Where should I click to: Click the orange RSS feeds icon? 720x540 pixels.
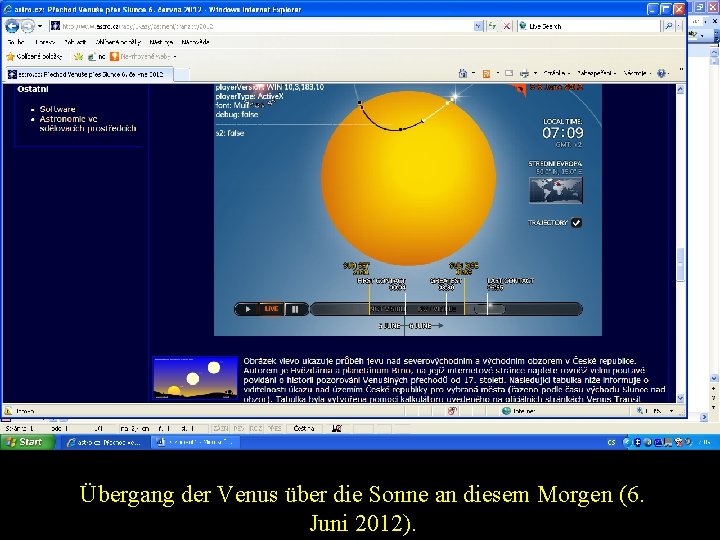486,73
